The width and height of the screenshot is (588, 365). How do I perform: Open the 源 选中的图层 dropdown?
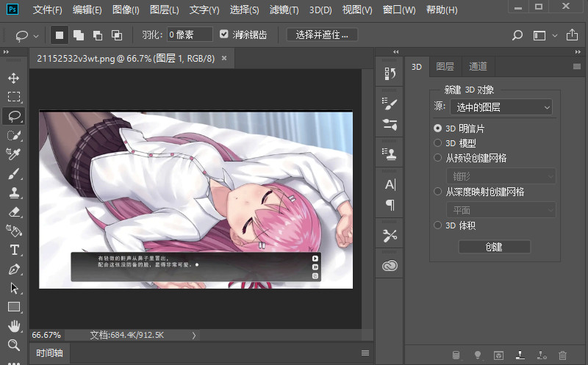pos(501,107)
